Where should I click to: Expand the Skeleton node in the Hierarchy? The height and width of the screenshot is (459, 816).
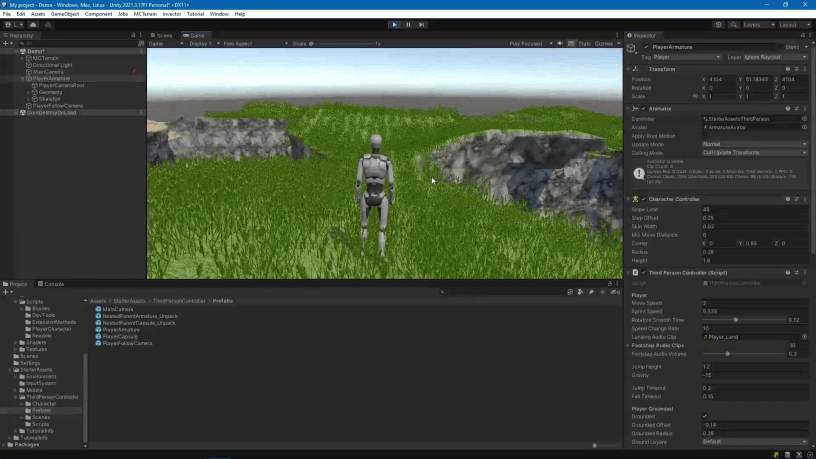[28, 99]
